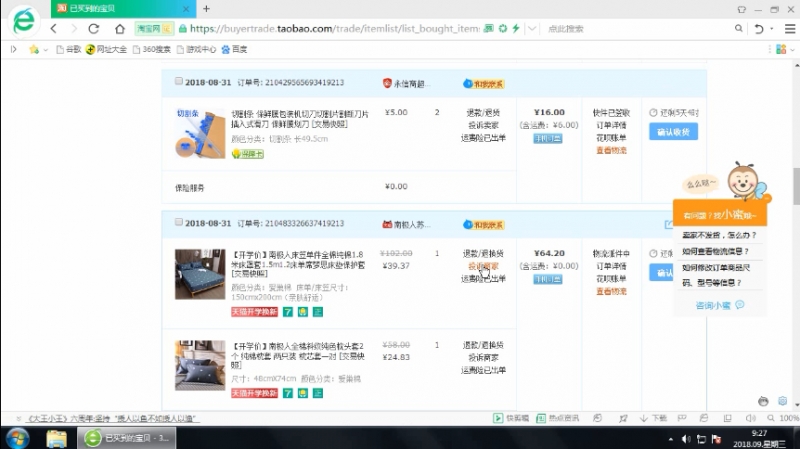Click the page zoom magnifier at 100%
This screenshot has width=800, height=449.
click(770, 418)
